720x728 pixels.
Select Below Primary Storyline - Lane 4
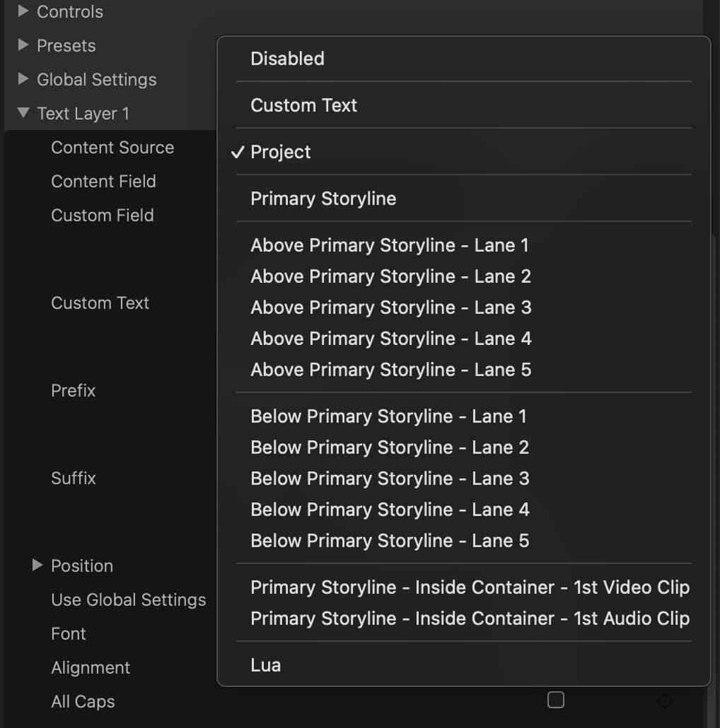(x=390, y=510)
